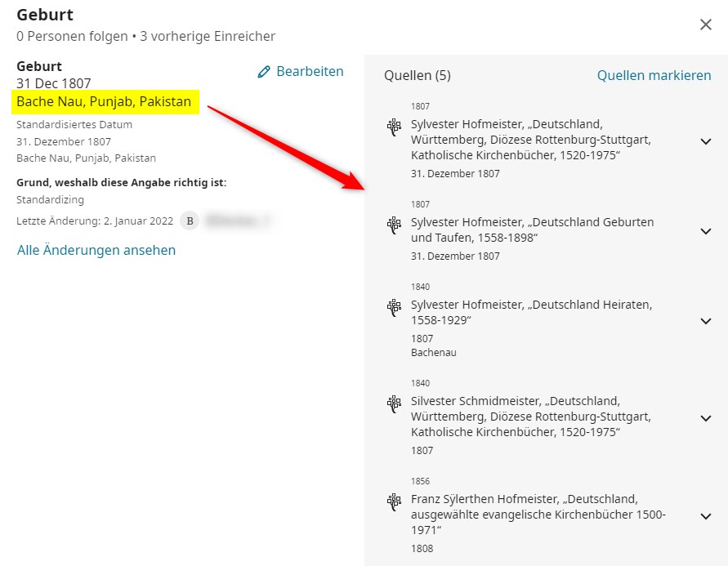The height and width of the screenshot is (566, 728).
Task: Click tree icon of Geburten und Taufen source
Action: tap(394, 224)
